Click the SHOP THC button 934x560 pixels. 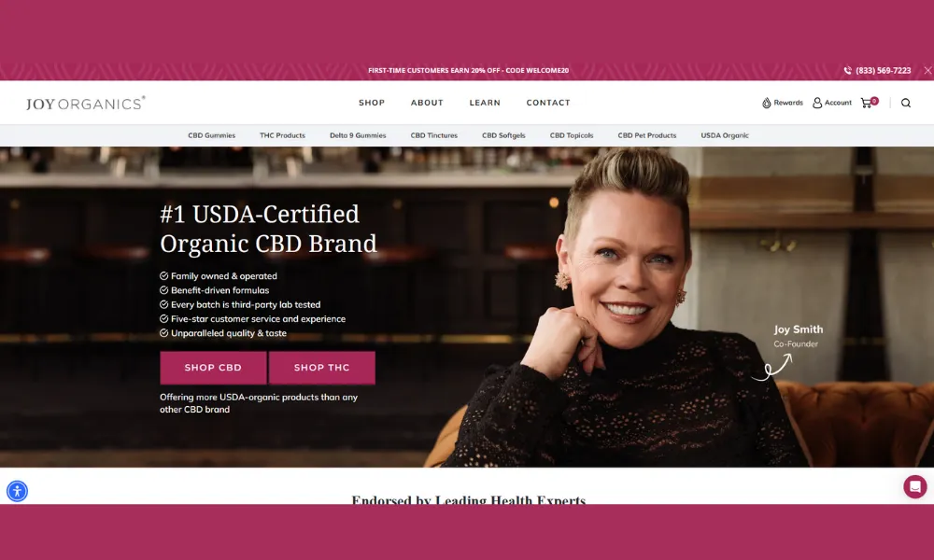[321, 367]
